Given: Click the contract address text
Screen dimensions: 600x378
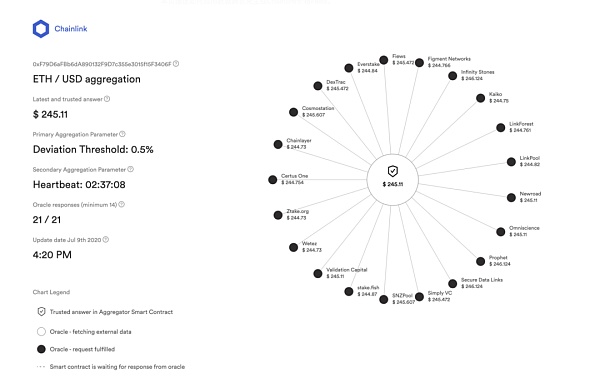Looking at the screenshot, I should pos(102,64).
